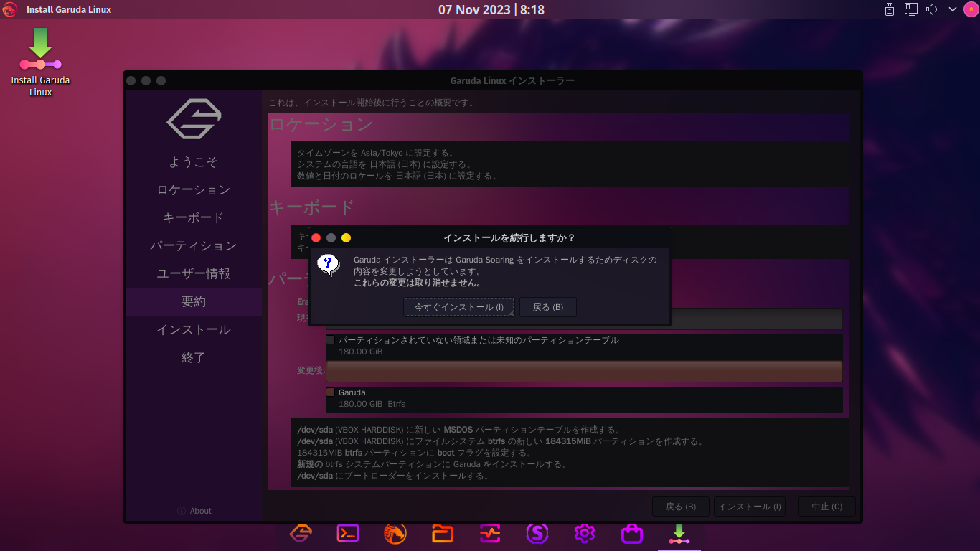980x551 pixels.
Task: Click the 変更後 brown partition bar
Action: [584, 371]
